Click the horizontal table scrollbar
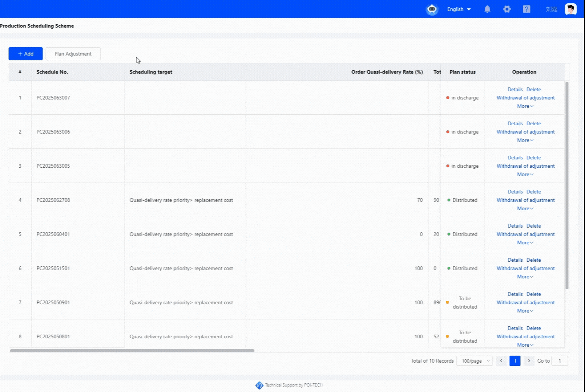The image size is (585, 392). point(132,351)
